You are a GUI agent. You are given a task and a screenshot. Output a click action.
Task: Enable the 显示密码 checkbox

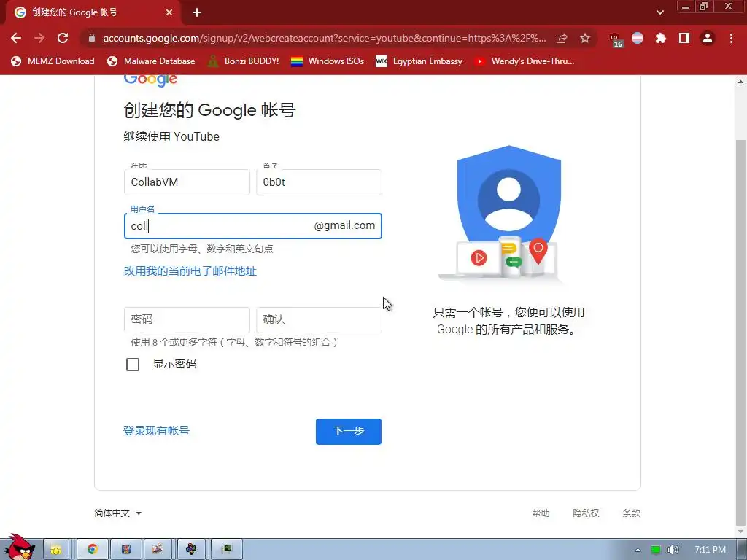click(x=133, y=365)
